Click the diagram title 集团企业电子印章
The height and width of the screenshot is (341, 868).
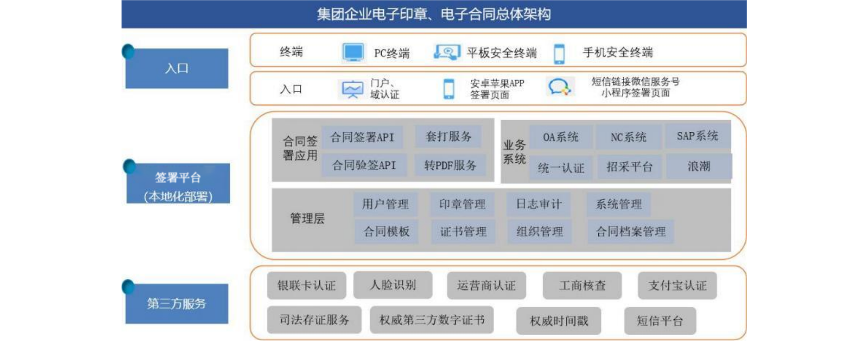pos(434,14)
